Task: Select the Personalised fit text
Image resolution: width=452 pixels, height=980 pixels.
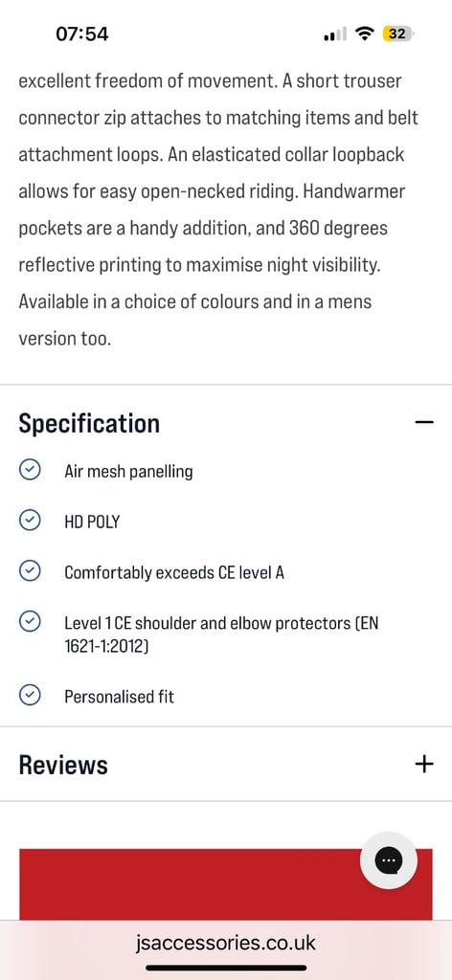Action: tap(119, 697)
